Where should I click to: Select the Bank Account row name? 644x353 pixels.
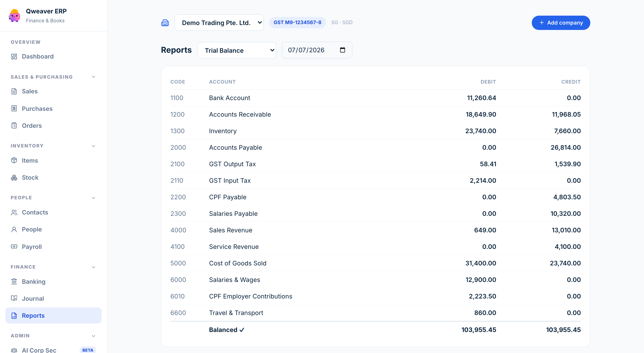tap(229, 98)
